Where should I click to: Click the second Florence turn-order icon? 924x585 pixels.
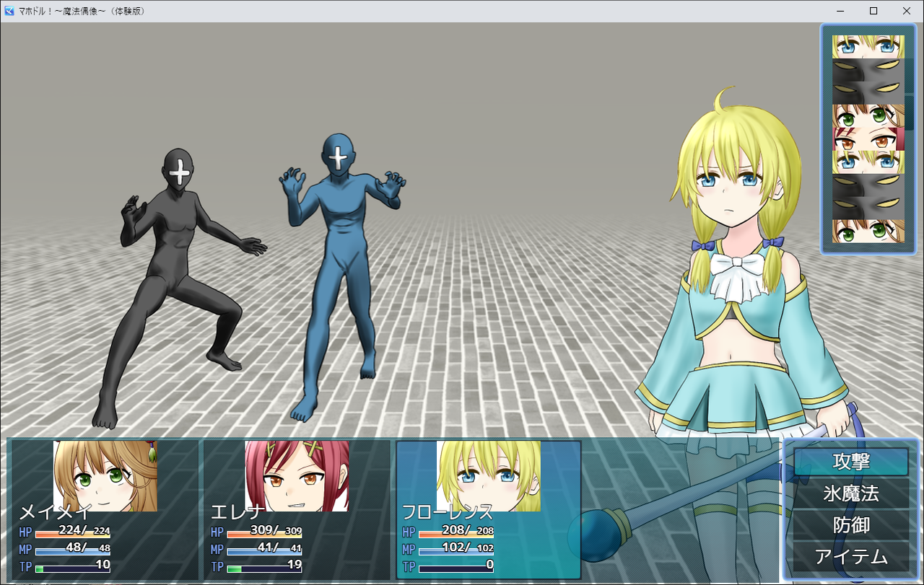(x=868, y=162)
